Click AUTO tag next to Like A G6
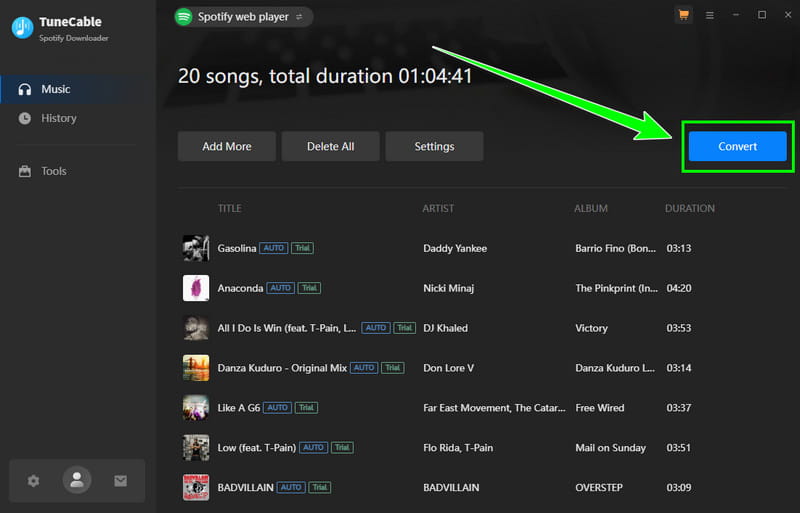 (x=278, y=408)
